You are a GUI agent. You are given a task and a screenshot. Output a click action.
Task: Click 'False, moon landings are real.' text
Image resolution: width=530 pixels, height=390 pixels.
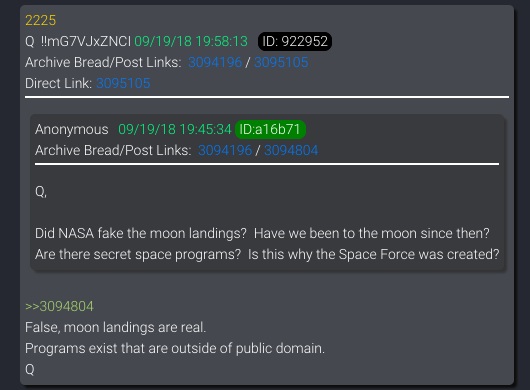116,327
